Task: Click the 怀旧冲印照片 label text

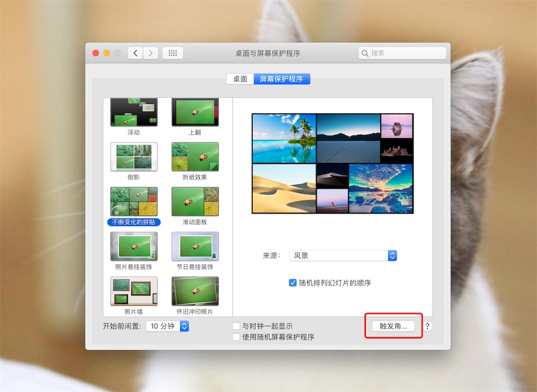Action: click(195, 312)
